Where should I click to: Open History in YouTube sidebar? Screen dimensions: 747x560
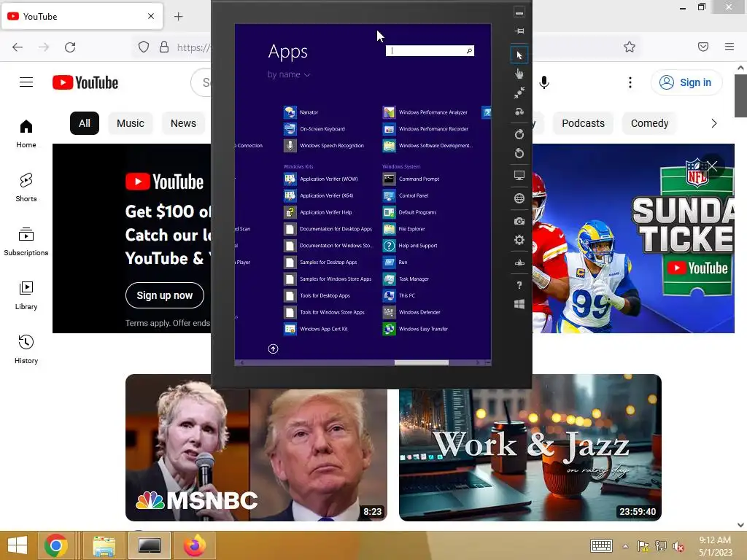tap(26, 349)
